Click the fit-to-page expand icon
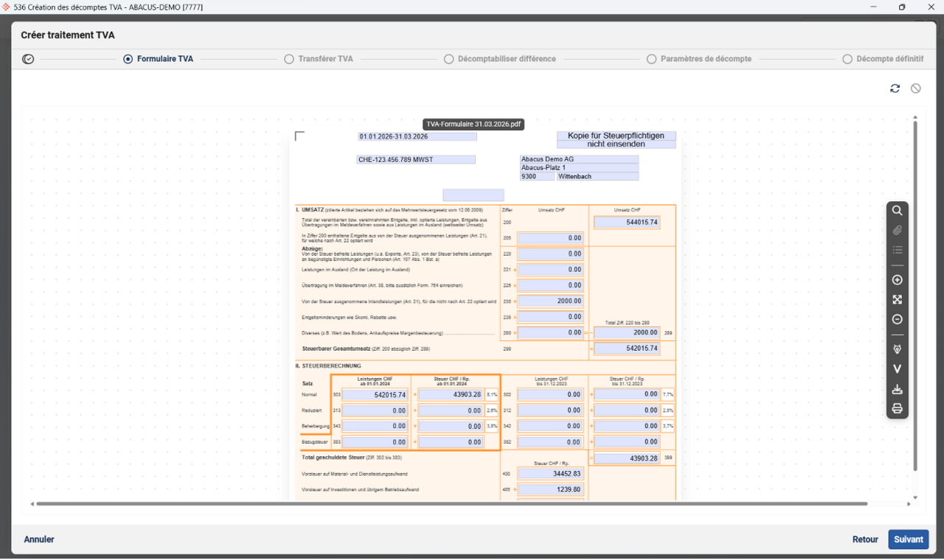Image resolution: width=944 pixels, height=560 pixels. point(898,300)
